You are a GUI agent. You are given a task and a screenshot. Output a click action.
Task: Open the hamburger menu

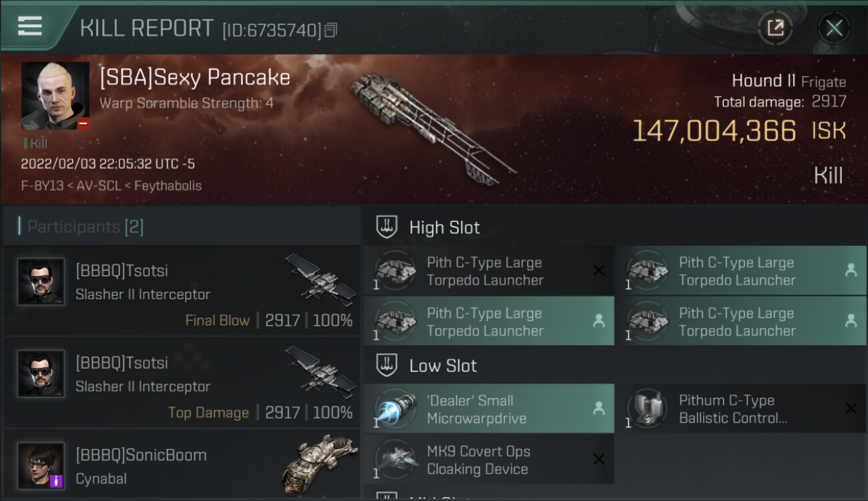coord(30,26)
